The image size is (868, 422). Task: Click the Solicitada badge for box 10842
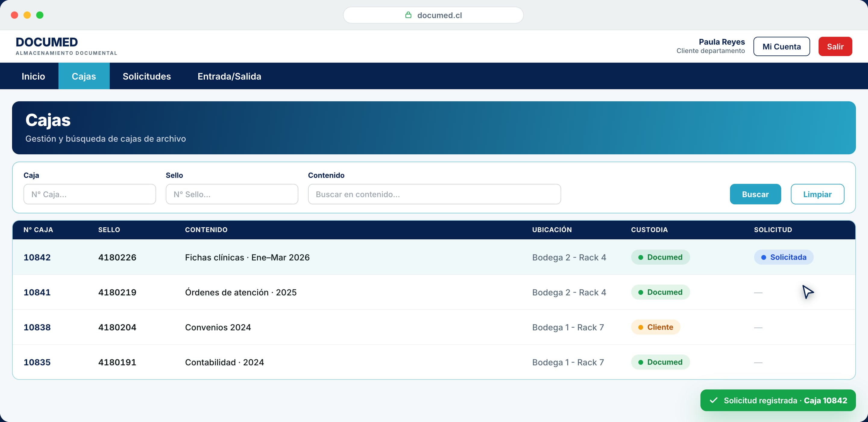(x=783, y=257)
